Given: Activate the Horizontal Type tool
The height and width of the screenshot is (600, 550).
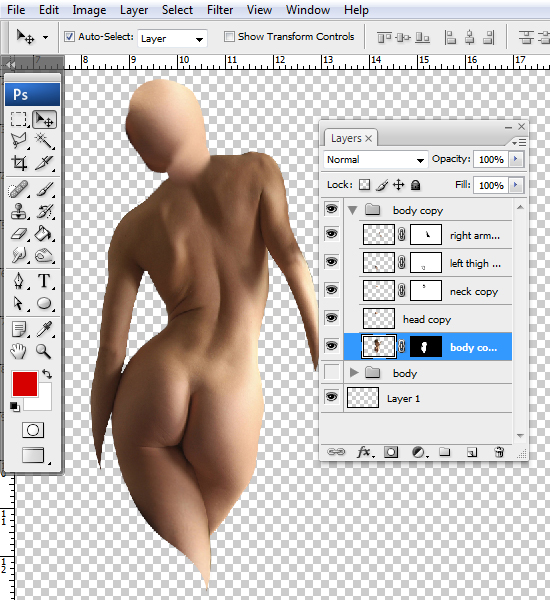Looking at the screenshot, I should tap(44, 281).
